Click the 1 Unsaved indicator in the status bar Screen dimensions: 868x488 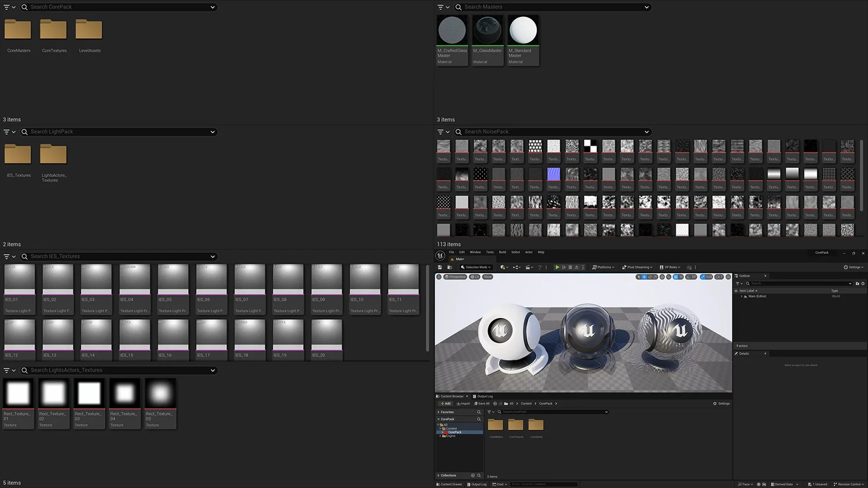[x=818, y=484]
